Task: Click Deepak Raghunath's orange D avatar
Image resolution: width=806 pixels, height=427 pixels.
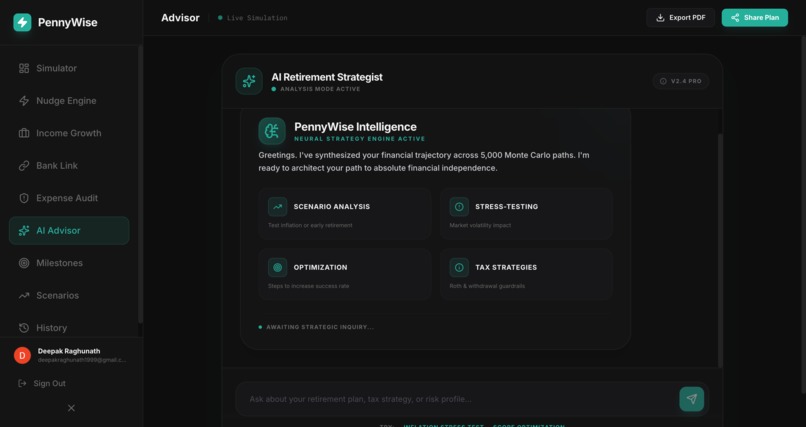Action: tap(22, 355)
